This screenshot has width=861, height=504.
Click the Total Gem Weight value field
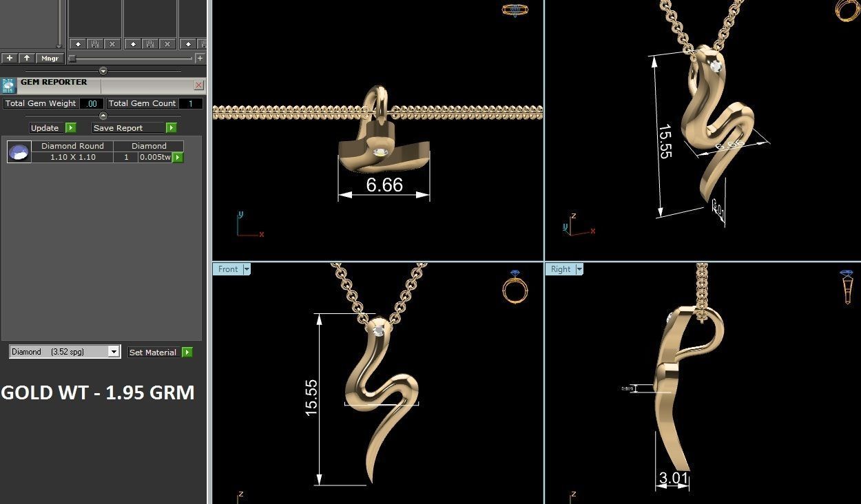click(92, 103)
